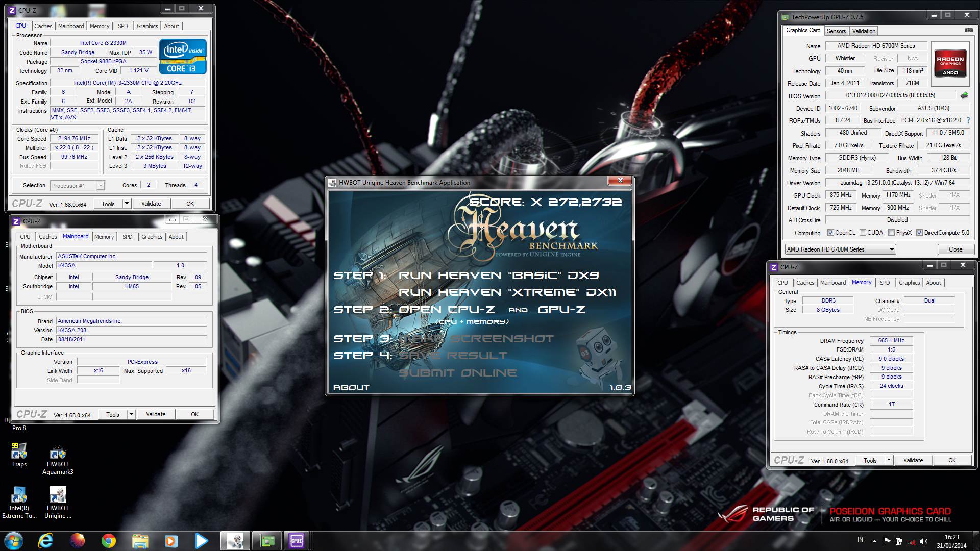Expand Tools arrow in CPU-Z CPU window
The height and width of the screenshot is (551, 980).
(x=127, y=204)
